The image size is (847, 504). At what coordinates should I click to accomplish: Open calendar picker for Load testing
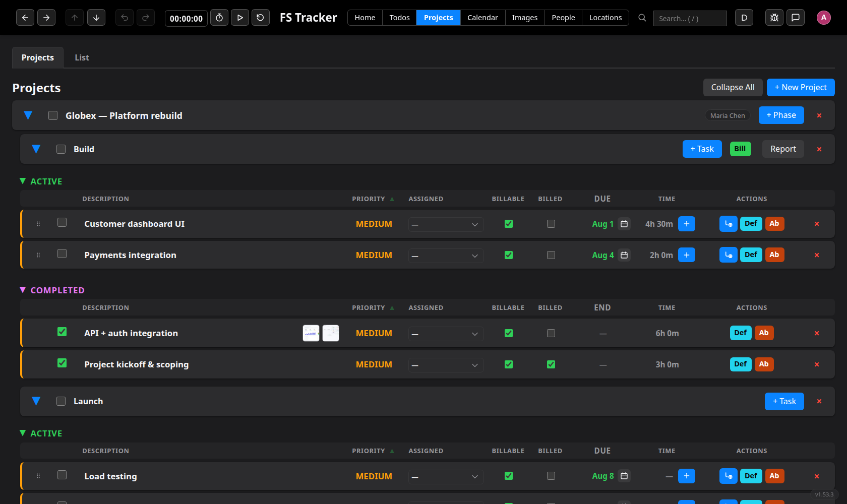click(x=624, y=476)
